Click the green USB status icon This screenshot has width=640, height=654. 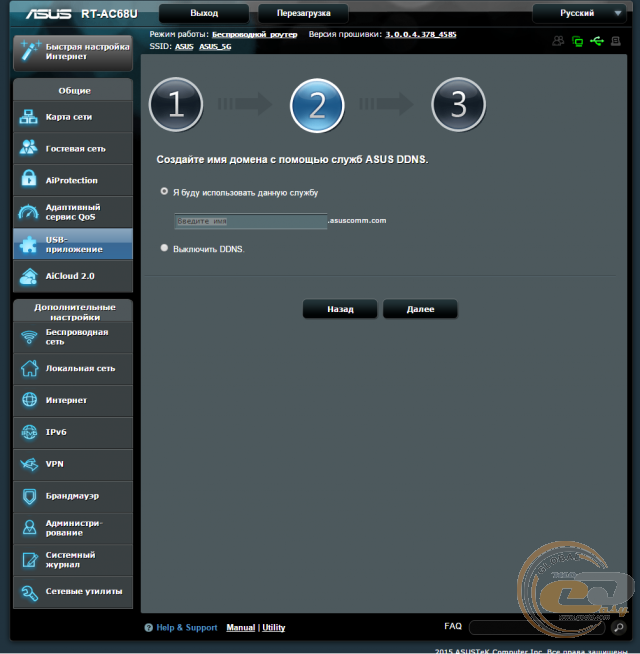tap(597, 41)
